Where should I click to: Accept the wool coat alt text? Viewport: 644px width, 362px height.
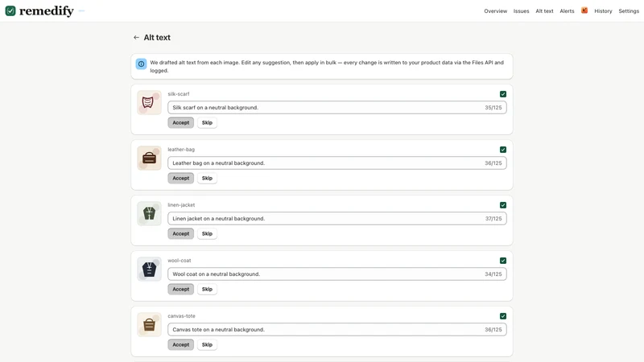click(180, 289)
